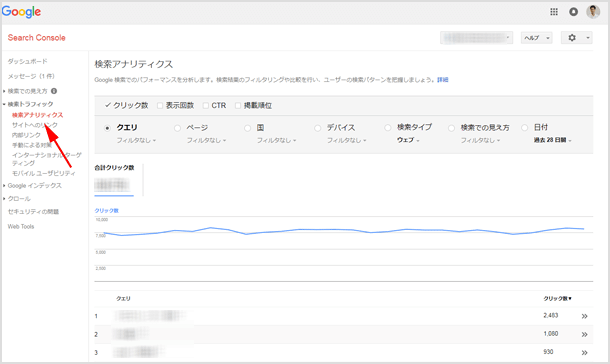The height and width of the screenshot is (364, 610).
Task: Click the blue clicks line in chart
Action: tap(344, 230)
